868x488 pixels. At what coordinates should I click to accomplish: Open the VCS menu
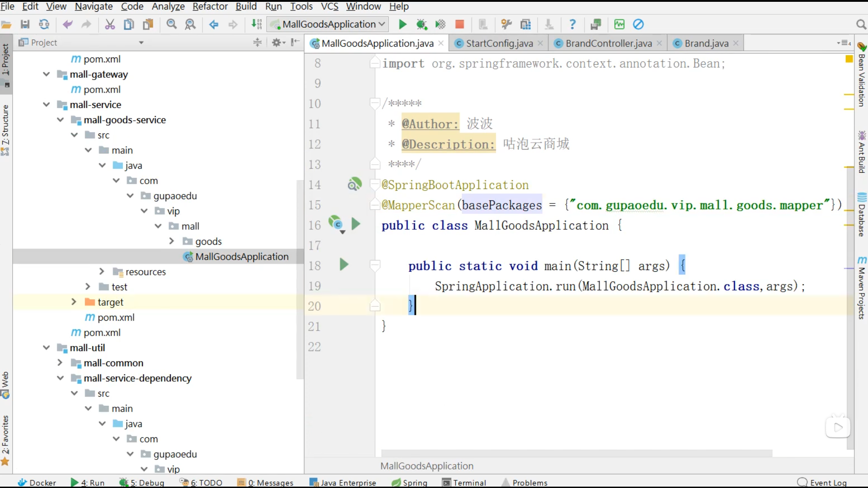pyautogui.click(x=330, y=6)
